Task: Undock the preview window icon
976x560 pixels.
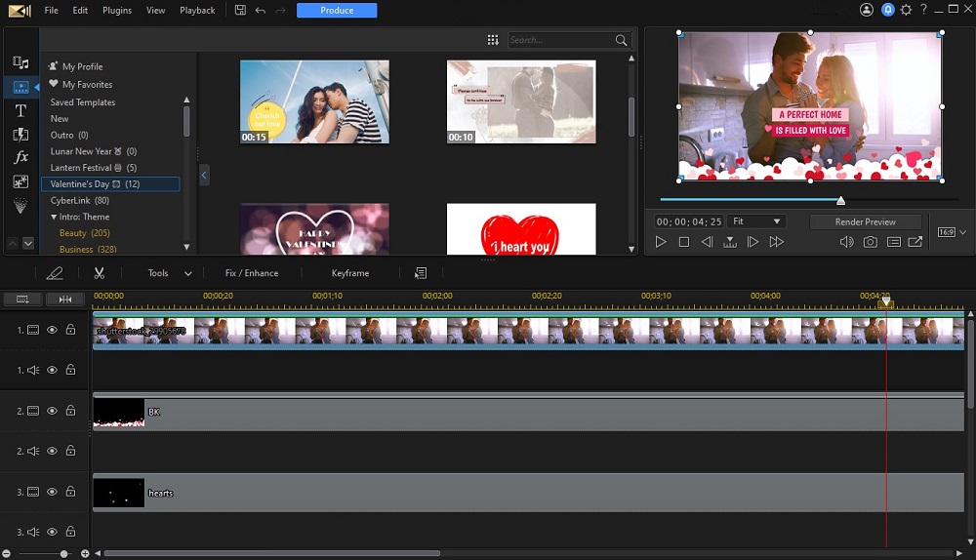Action: click(x=915, y=242)
